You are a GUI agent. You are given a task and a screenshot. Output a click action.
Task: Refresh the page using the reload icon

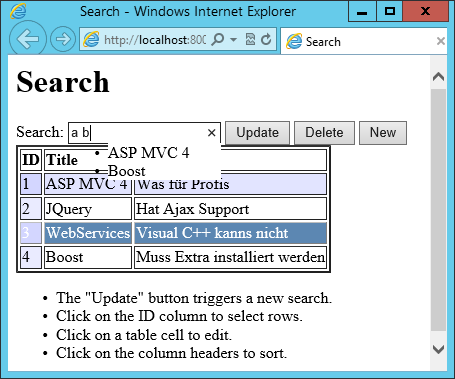coord(266,39)
